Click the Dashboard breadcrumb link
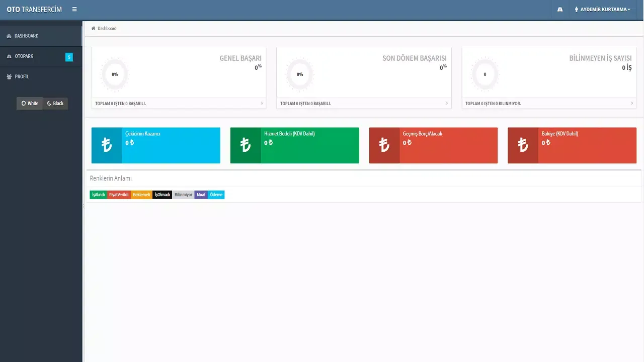The height and width of the screenshot is (362, 644). 107,29
